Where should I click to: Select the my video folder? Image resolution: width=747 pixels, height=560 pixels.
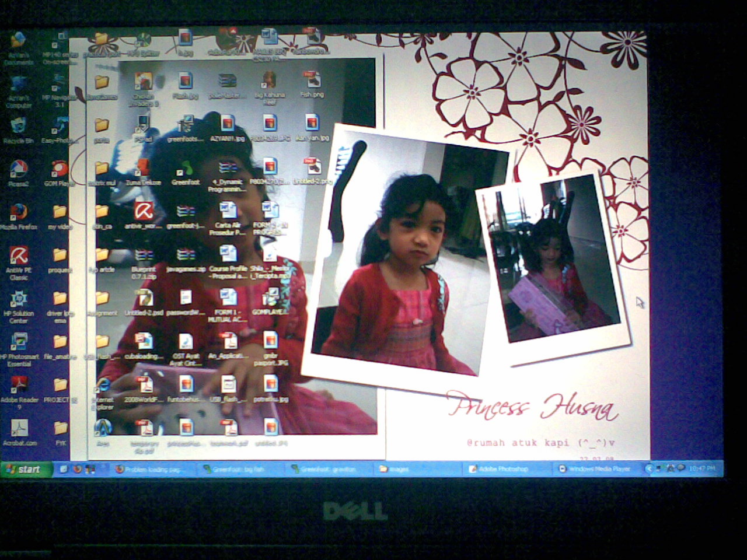pyautogui.click(x=60, y=216)
